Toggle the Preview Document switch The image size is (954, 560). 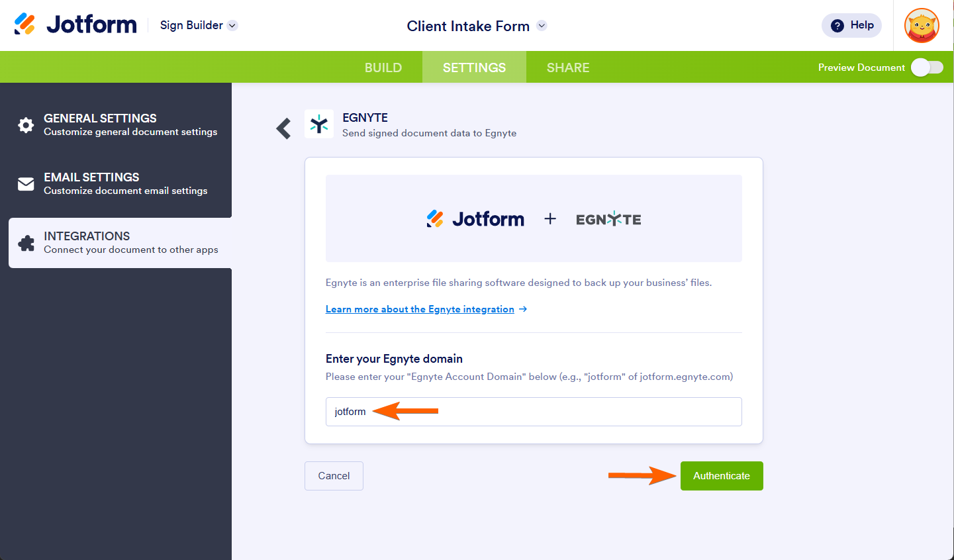pyautogui.click(x=927, y=68)
